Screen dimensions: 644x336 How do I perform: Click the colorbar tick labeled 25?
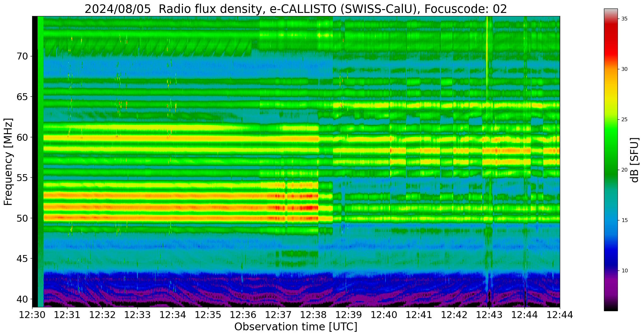point(624,120)
